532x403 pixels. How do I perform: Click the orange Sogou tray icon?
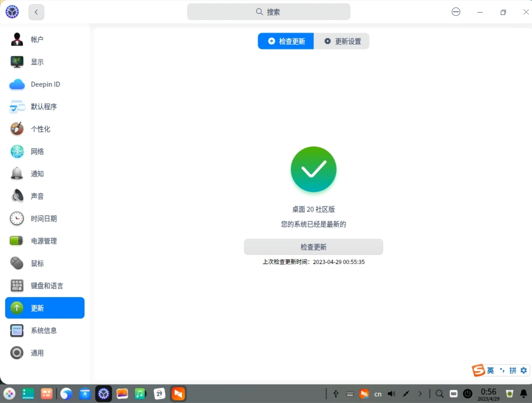click(364, 394)
